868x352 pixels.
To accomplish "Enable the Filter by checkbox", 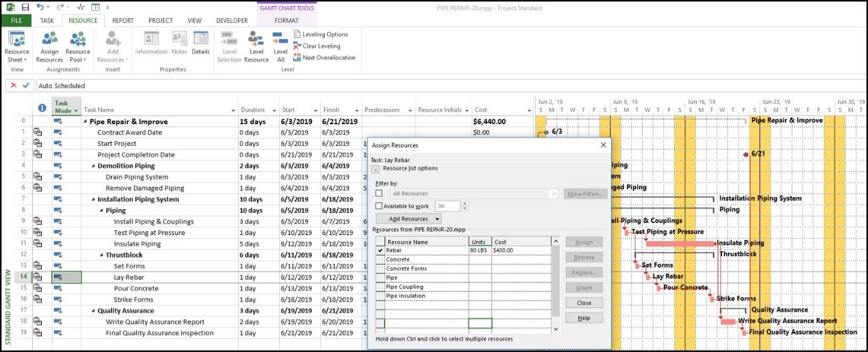I will pyautogui.click(x=379, y=193).
